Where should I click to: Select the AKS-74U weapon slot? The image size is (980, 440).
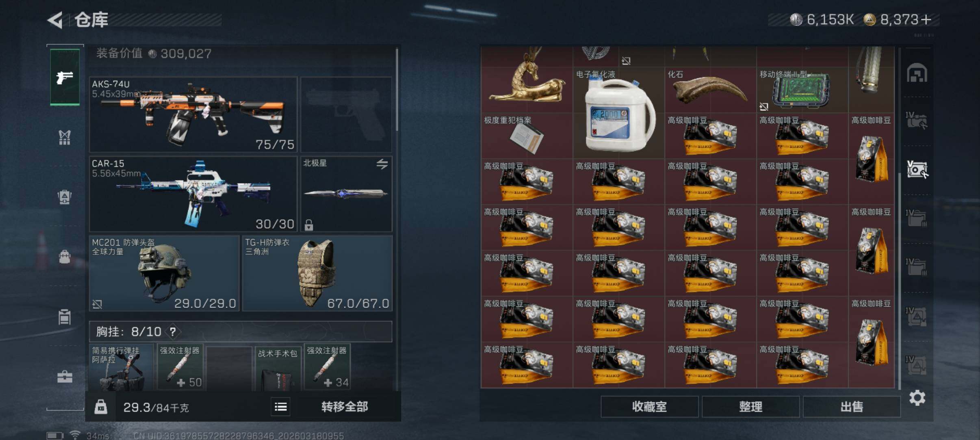[x=193, y=114]
